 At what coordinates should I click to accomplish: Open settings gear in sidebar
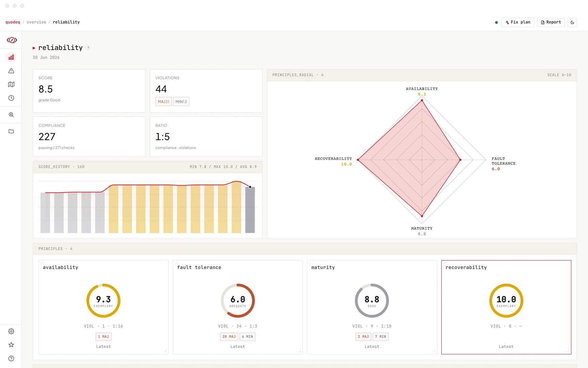click(11, 331)
